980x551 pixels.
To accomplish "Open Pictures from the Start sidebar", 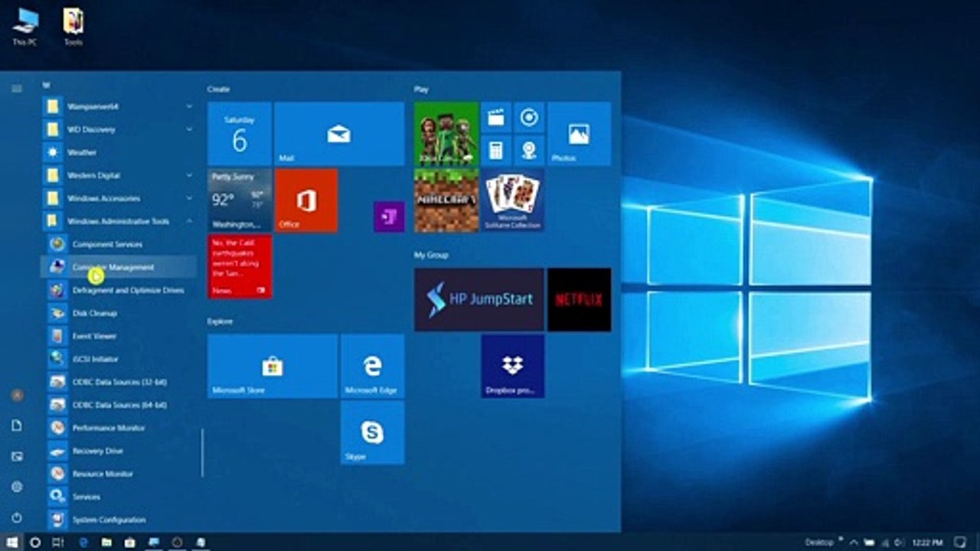I will tap(17, 456).
